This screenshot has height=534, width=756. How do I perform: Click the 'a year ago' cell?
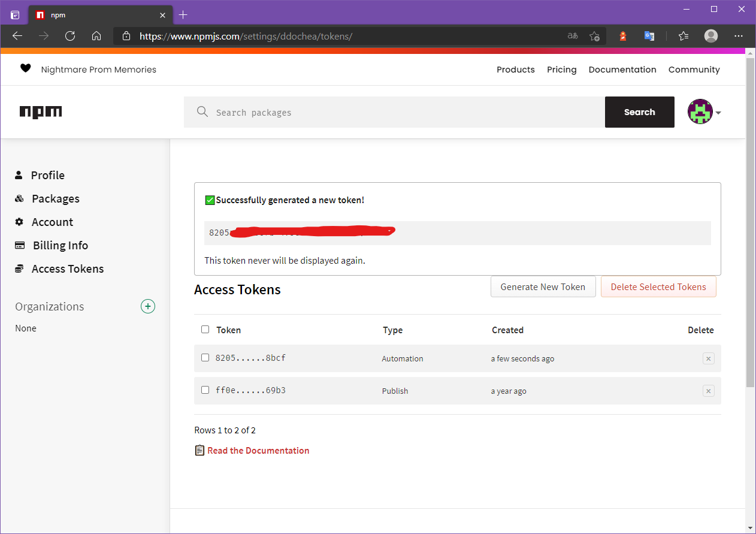click(x=509, y=391)
